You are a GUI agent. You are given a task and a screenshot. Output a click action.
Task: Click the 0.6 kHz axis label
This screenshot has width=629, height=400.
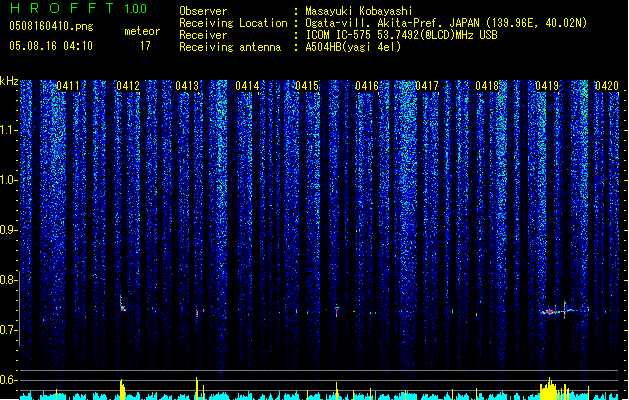[x=8, y=380]
